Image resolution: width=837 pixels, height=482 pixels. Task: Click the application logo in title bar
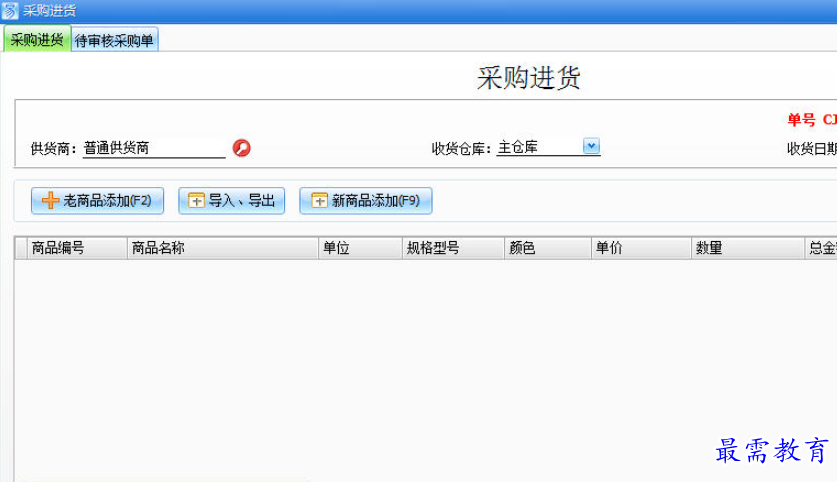[10, 11]
